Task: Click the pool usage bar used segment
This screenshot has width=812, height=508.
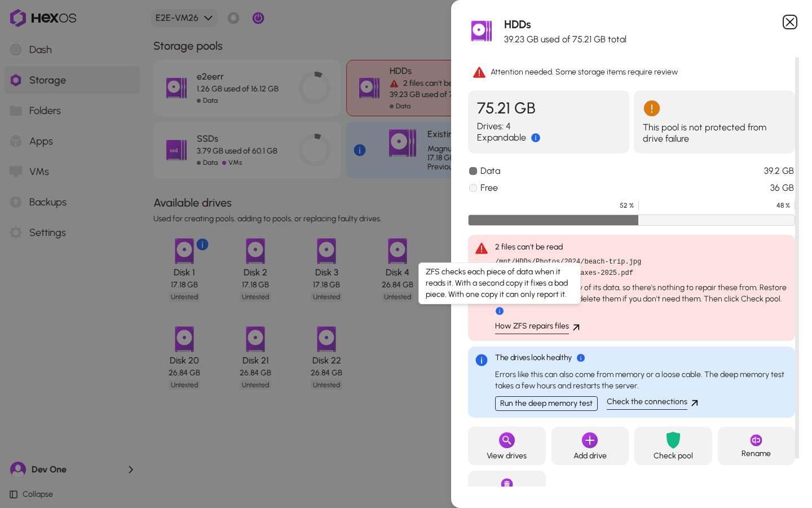Action: 553,220
